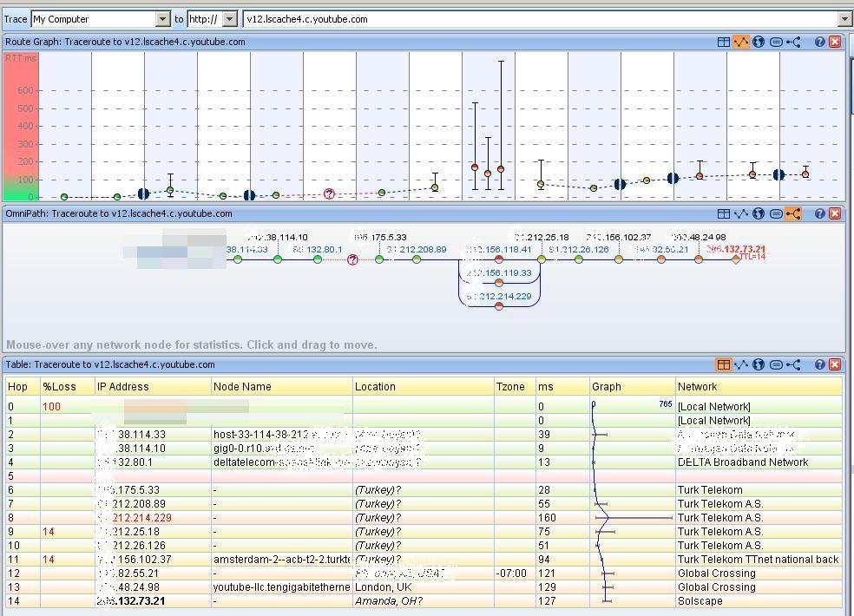This screenshot has height=616, width=854.
Task: Close the OmniPath panel
Action: coord(835,214)
